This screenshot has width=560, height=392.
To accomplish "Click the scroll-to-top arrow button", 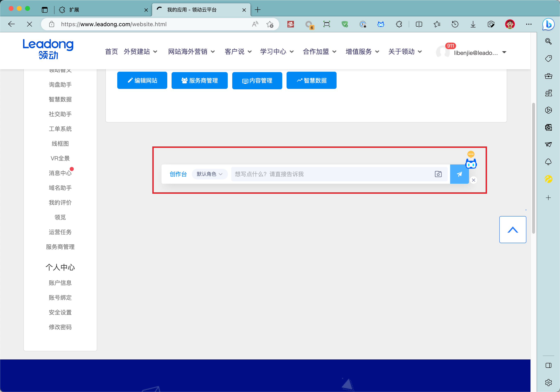I will tap(512, 230).
